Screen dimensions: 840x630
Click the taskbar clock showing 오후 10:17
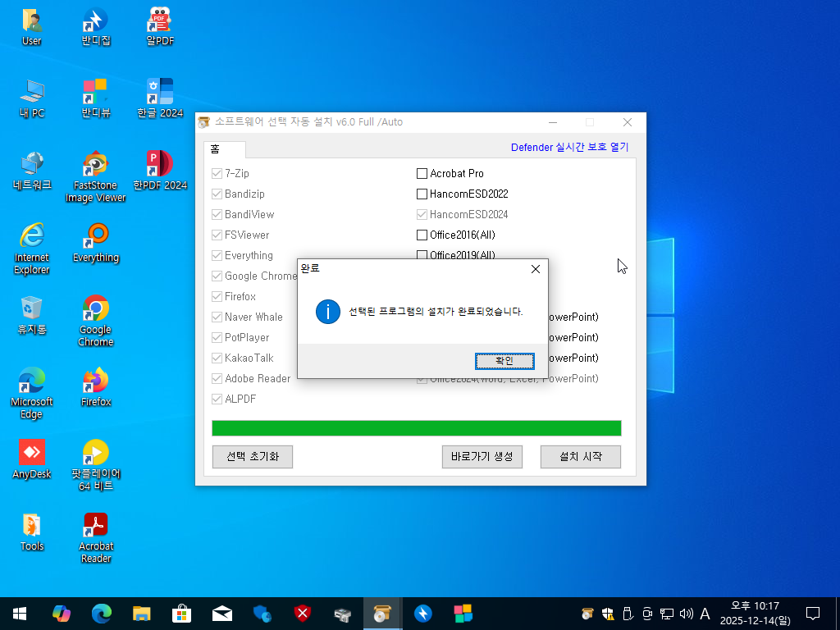[x=755, y=614]
